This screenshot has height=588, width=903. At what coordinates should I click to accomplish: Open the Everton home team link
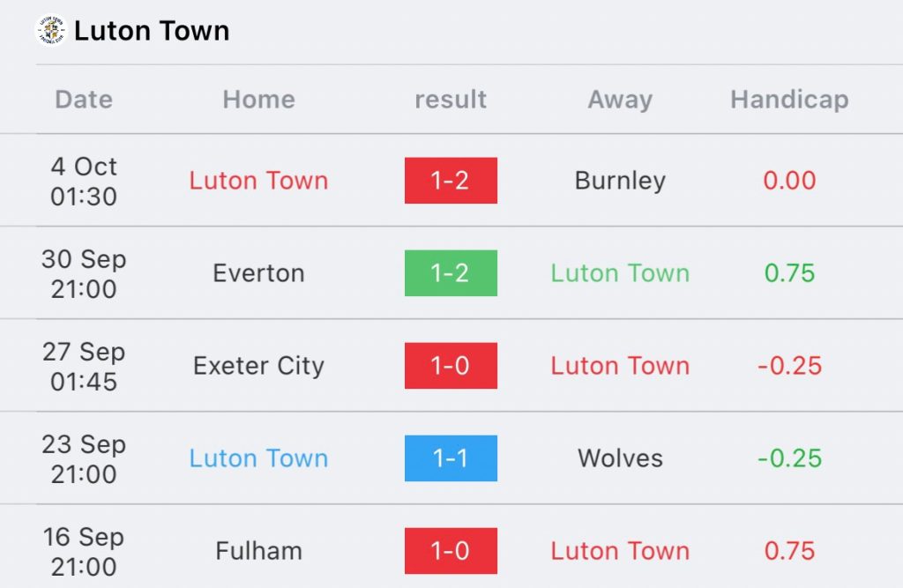pos(259,273)
